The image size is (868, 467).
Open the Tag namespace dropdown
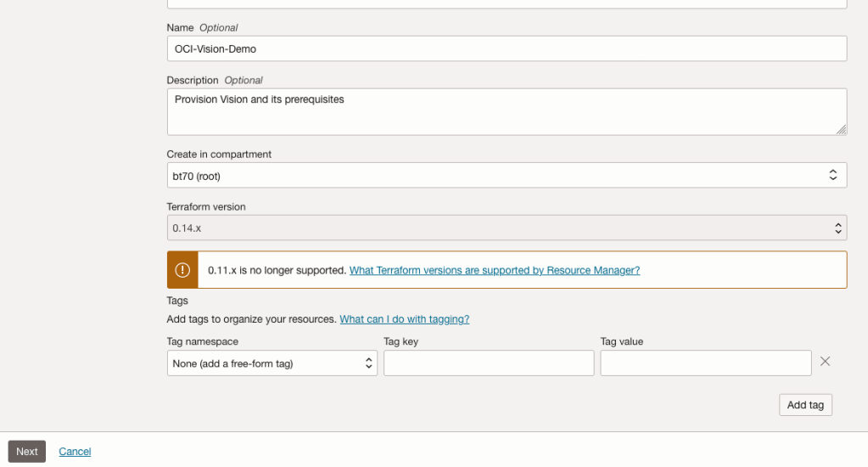(272, 363)
